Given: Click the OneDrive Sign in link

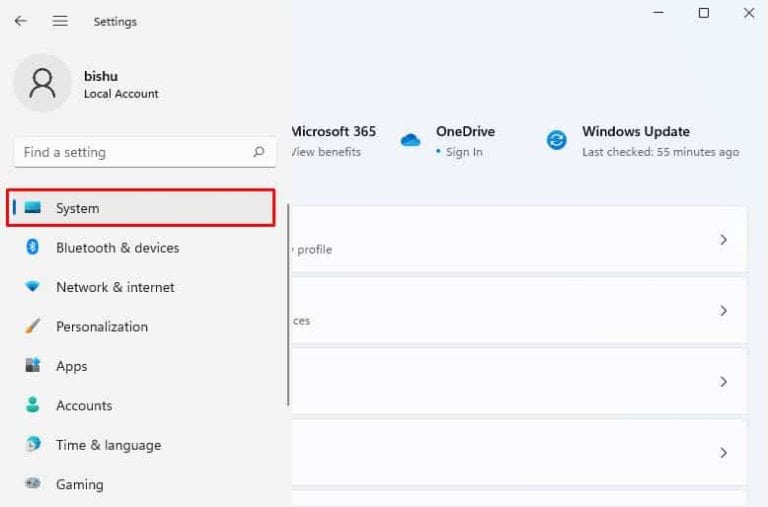Looking at the screenshot, I should click(464, 152).
